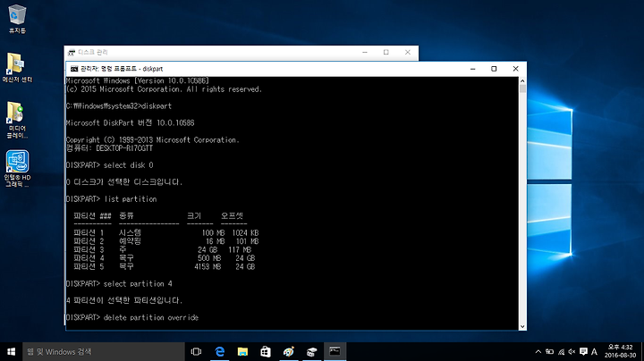This screenshot has width=644, height=361.
Task: Open the 미디어 플레이어 desktop shortcut
Action: (x=17, y=120)
